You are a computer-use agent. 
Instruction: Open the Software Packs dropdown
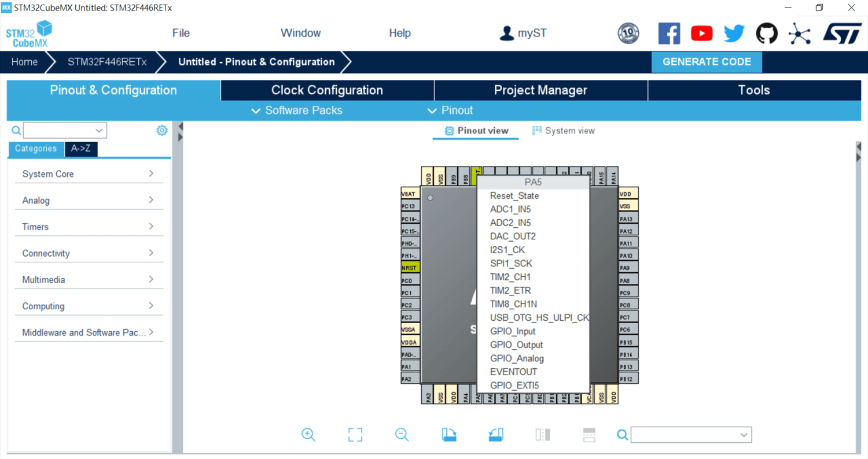pos(297,110)
